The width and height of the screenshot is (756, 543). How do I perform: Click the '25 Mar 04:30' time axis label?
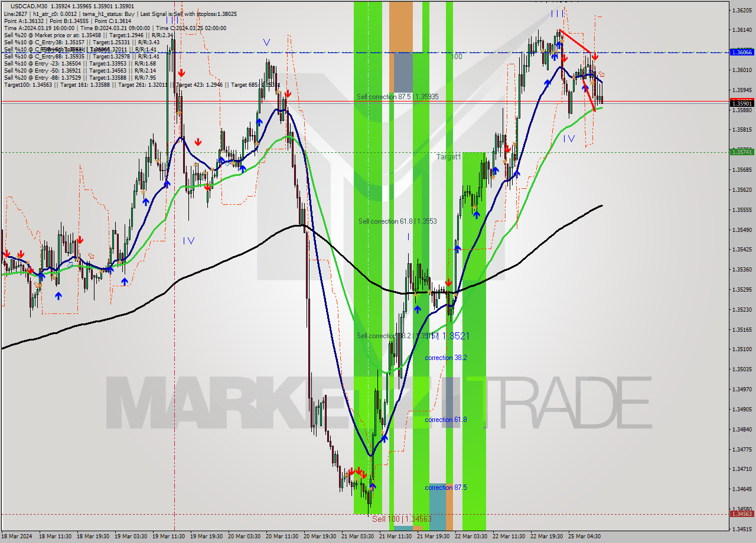pyautogui.click(x=584, y=537)
